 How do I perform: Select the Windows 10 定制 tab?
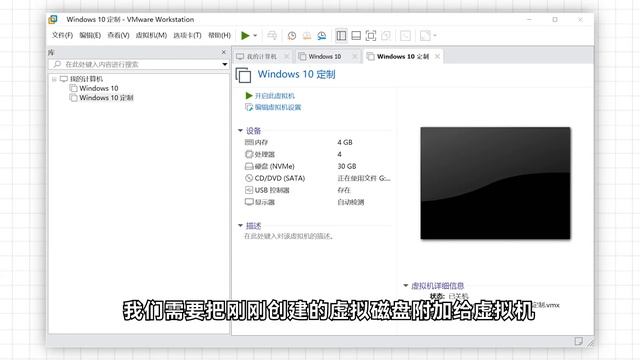click(x=402, y=57)
